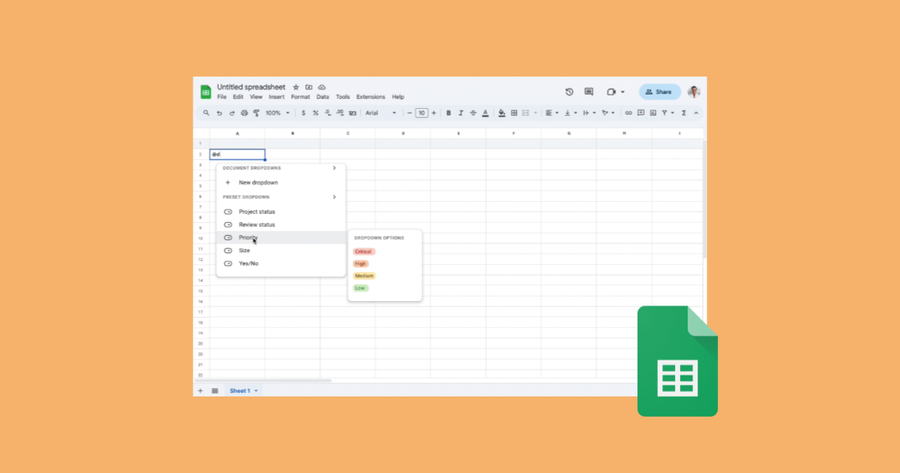Viewport: 900px width, 473px height.
Task: Open the File menu
Action: pyautogui.click(x=222, y=97)
